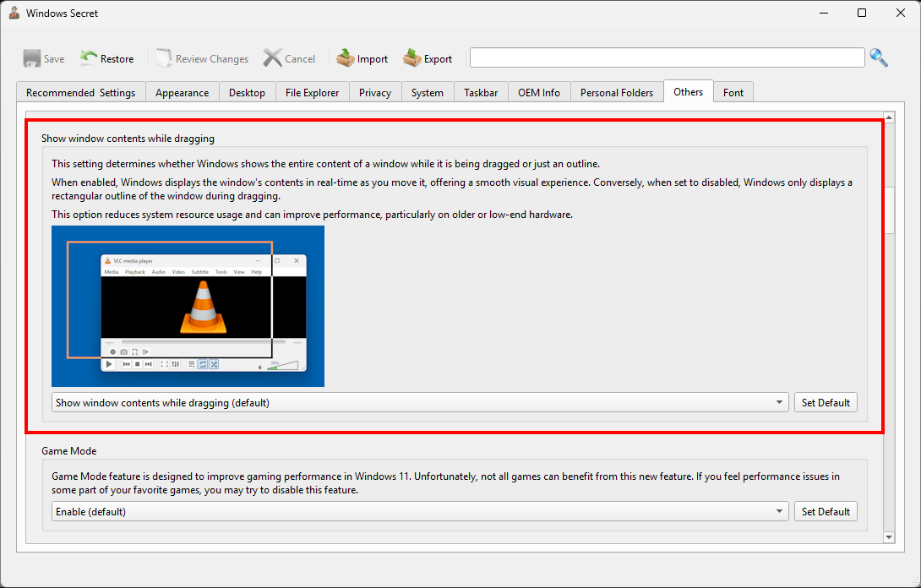Set default for Game Mode
This screenshot has width=921, height=588.
point(826,511)
